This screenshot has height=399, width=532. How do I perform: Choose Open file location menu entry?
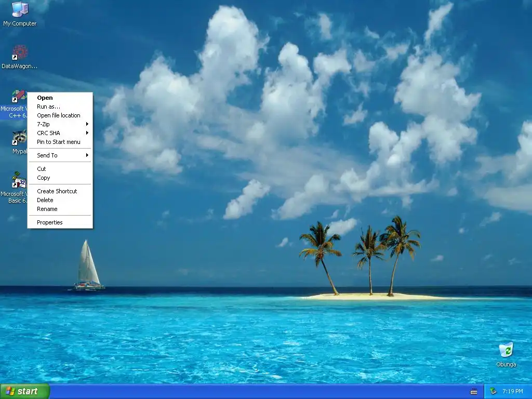60,115
